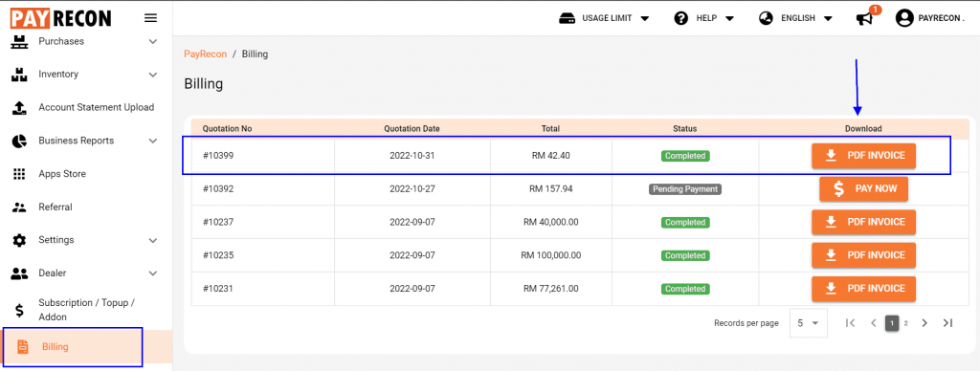The width and height of the screenshot is (980, 371).
Task: Open Subscription / Topup / Addon menu
Action: (85, 310)
